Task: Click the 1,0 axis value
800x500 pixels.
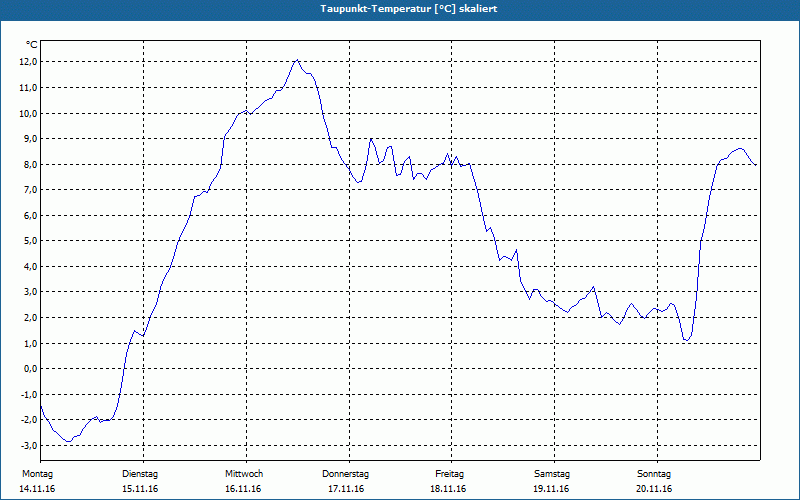Action: [30, 343]
